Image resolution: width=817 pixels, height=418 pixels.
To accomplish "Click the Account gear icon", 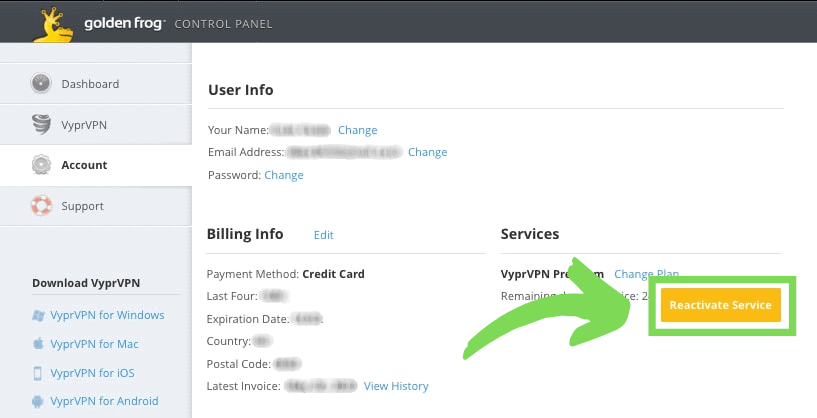I will (41, 165).
